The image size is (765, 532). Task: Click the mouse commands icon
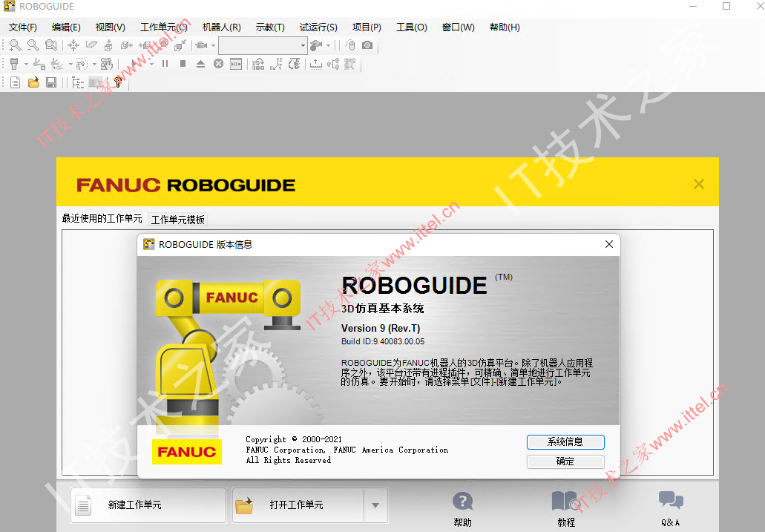349,45
